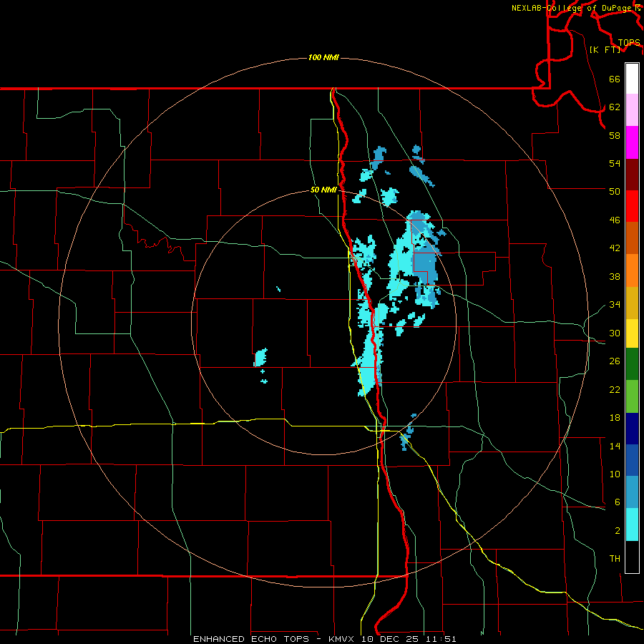This screenshot has width=644, height=644.
Task: Click the white swatch on the tops scale
Action: pyautogui.click(x=632, y=79)
